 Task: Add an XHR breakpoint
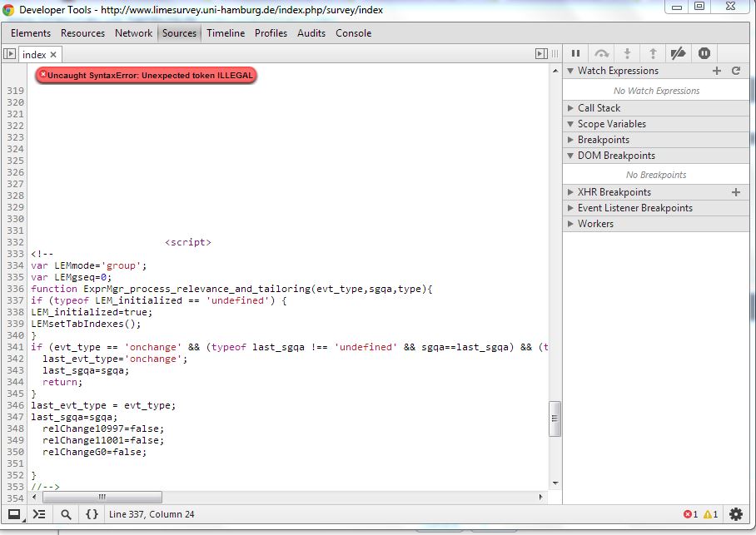coord(735,192)
